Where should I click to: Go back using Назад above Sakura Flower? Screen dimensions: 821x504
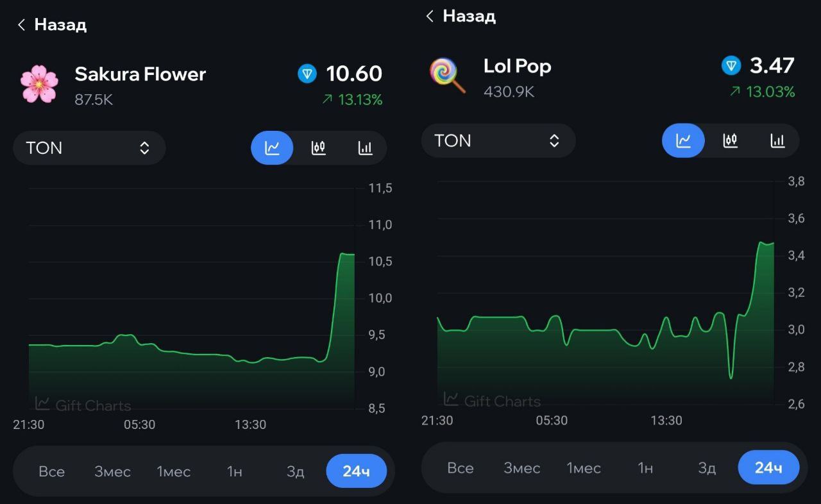[x=52, y=25]
